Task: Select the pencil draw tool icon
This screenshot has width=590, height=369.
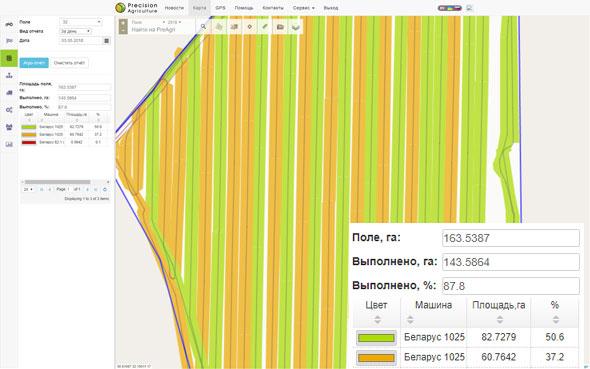Action: click(265, 27)
